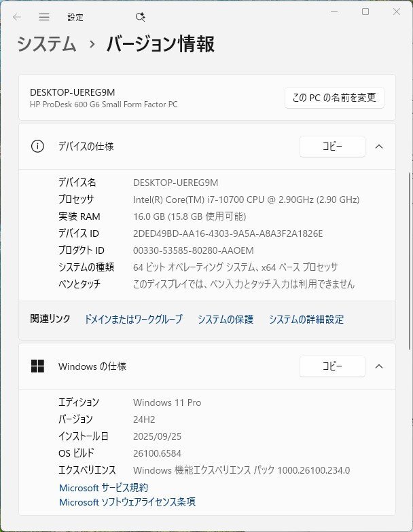Click HP ProDesk 600 G6 model text

tap(103, 104)
